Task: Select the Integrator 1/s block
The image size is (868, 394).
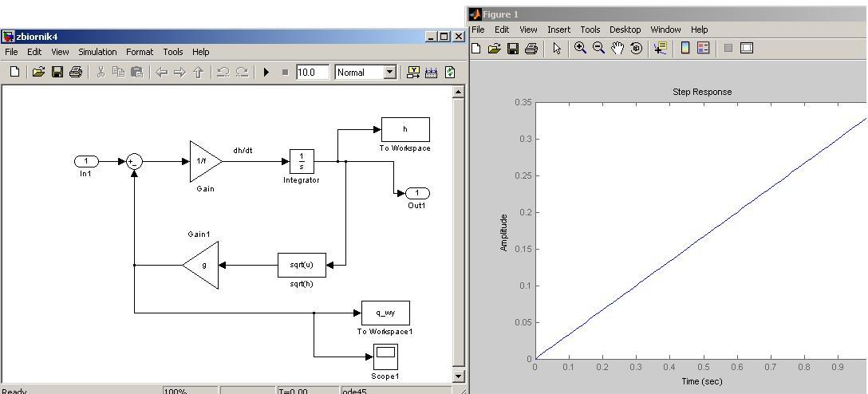Action: (x=302, y=162)
